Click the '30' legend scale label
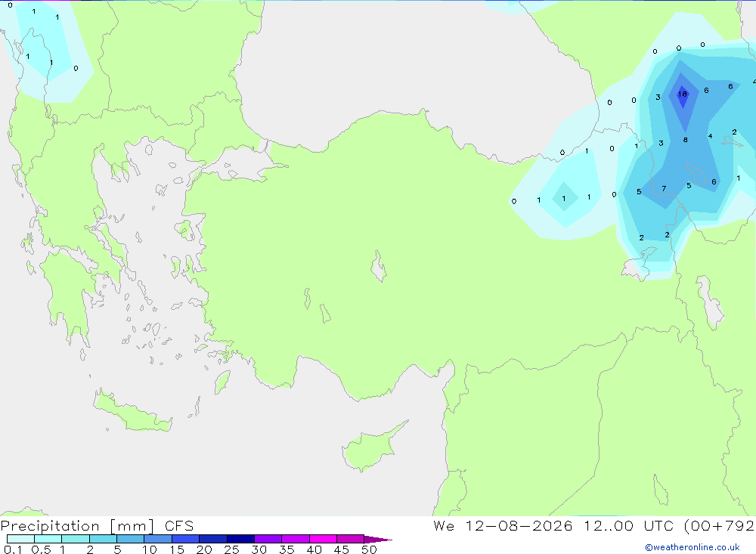Screen dimensions: 756x554 (259, 549)
